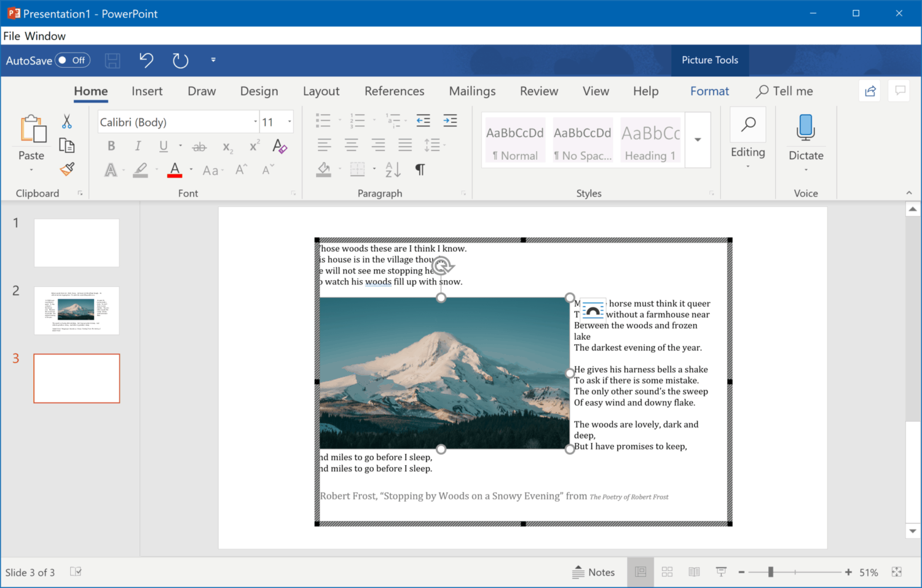The height and width of the screenshot is (588, 922).
Task: Click the Clear Formatting icon
Action: pyautogui.click(x=280, y=146)
